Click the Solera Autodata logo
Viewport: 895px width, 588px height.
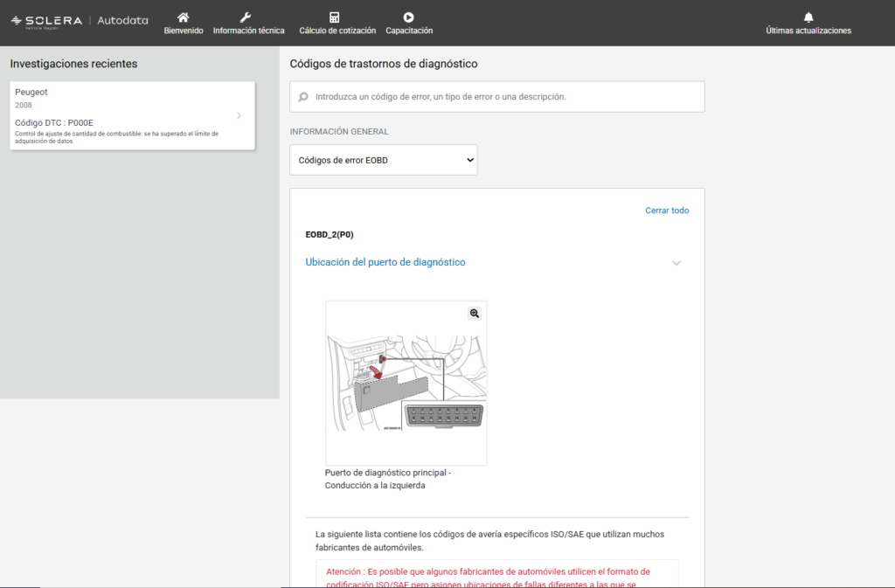(x=80, y=21)
